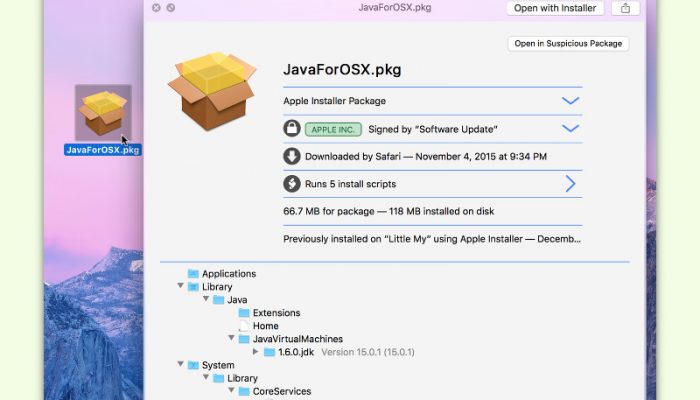Open the Runs 5 install scripts chevron
Image resolution: width=700 pixels, height=400 pixels.
click(x=571, y=183)
